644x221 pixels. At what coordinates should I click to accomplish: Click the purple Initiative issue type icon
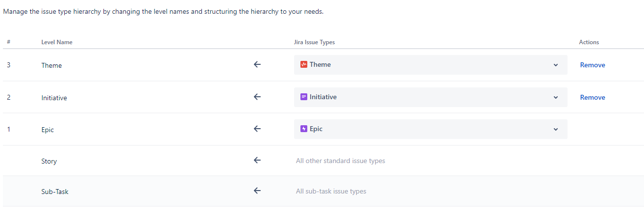tap(304, 97)
